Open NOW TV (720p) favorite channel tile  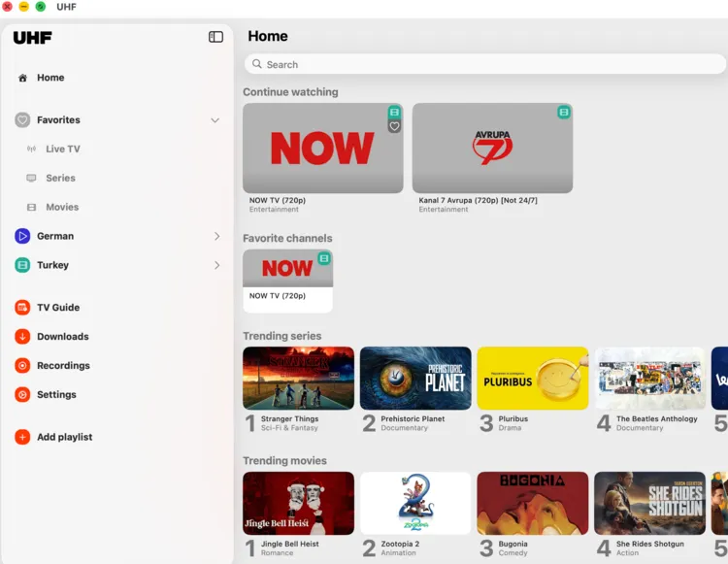tap(288, 281)
